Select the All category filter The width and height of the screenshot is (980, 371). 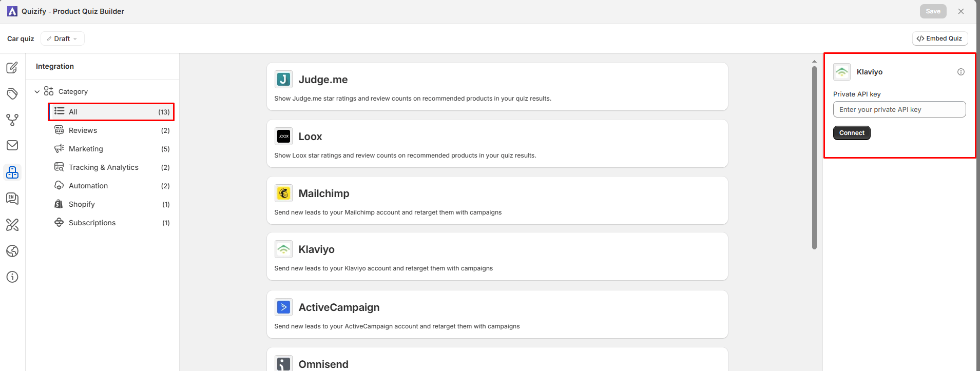click(x=111, y=112)
